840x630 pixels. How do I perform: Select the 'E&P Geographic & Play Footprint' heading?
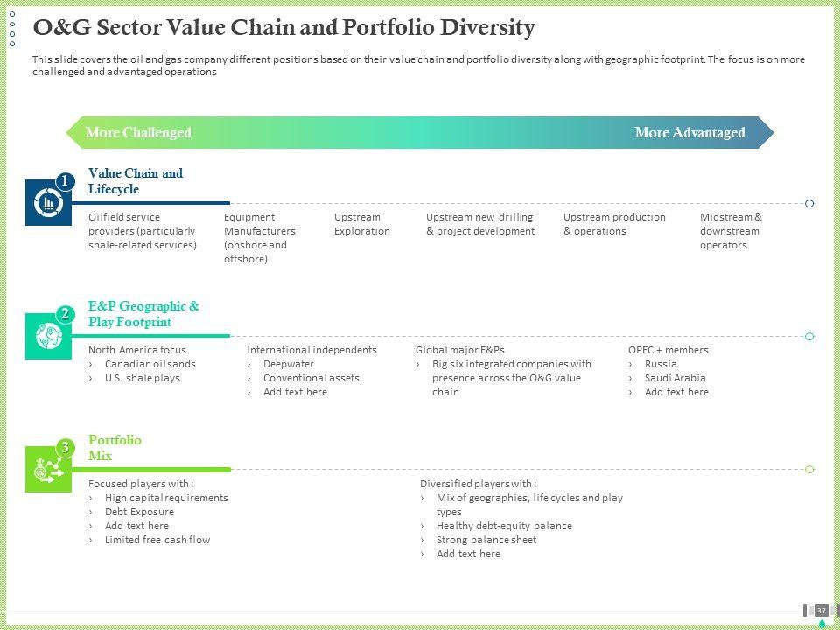click(143, 314)
